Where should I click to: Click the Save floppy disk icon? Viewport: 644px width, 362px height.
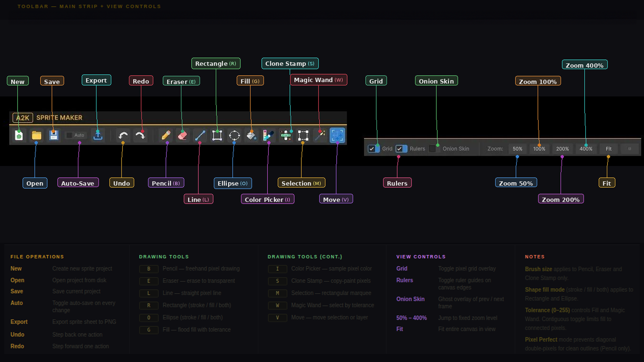pos(54,135)
